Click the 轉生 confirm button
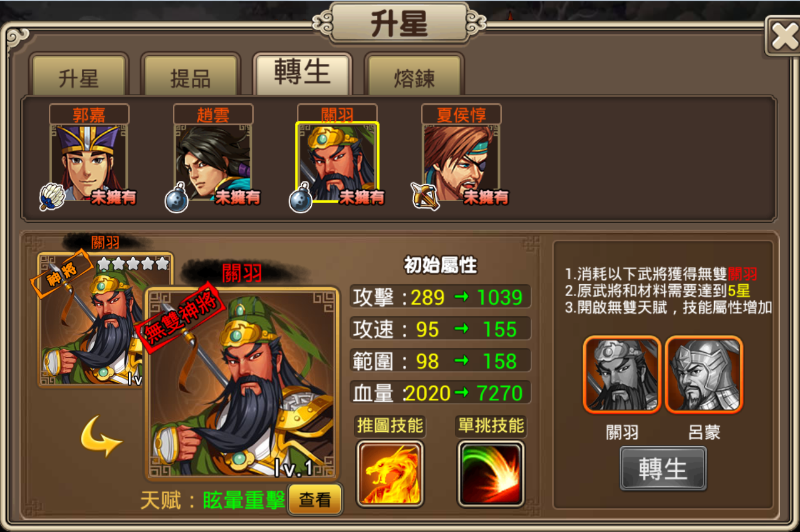The image size is (800, 532). (663, 469)
